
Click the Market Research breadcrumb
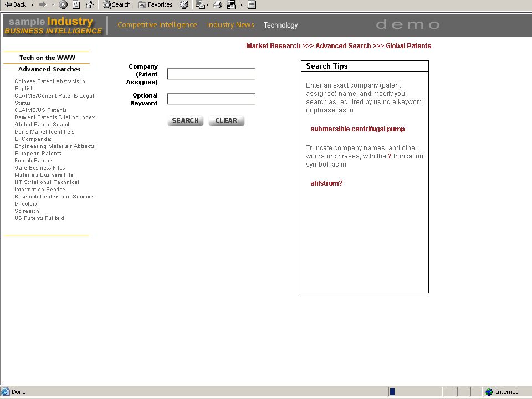click(273, 46)
